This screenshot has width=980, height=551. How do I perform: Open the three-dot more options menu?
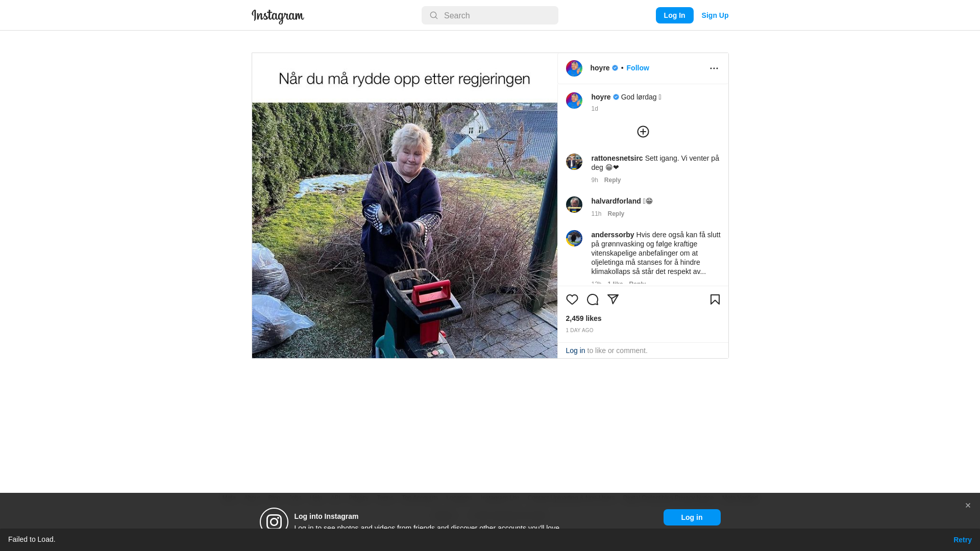pos(714,68)
